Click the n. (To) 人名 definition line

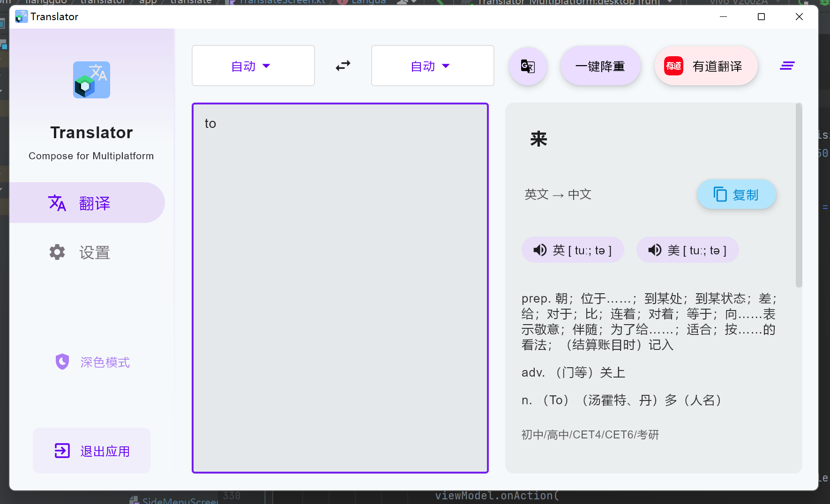[x=621, y=400]
